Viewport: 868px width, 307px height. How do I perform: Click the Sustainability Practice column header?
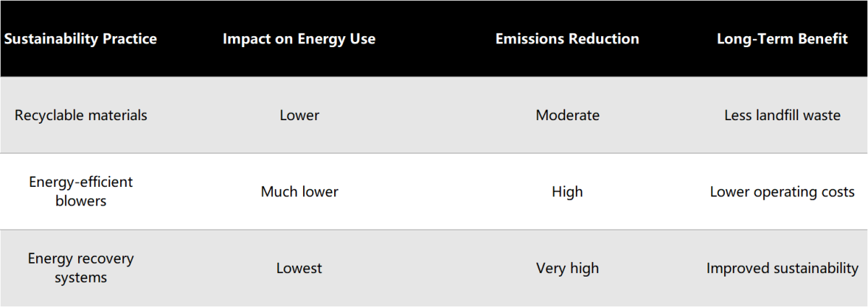point(80,39)
